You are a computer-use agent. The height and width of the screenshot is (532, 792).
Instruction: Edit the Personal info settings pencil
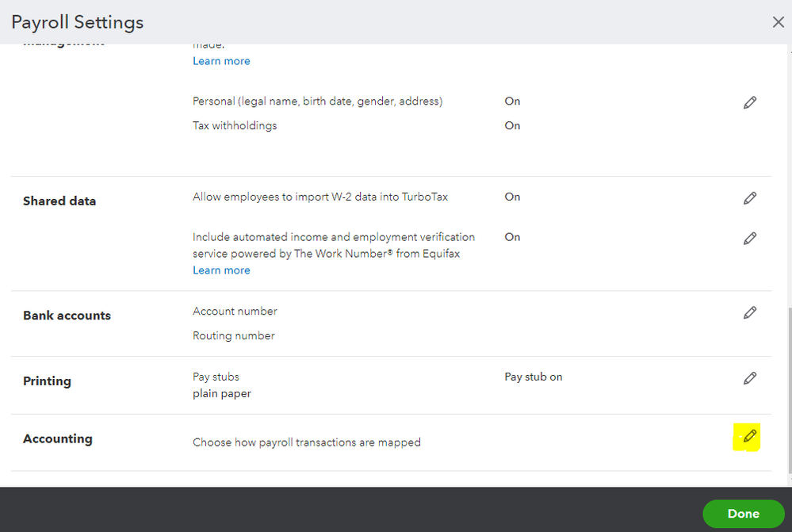point(749,102)
